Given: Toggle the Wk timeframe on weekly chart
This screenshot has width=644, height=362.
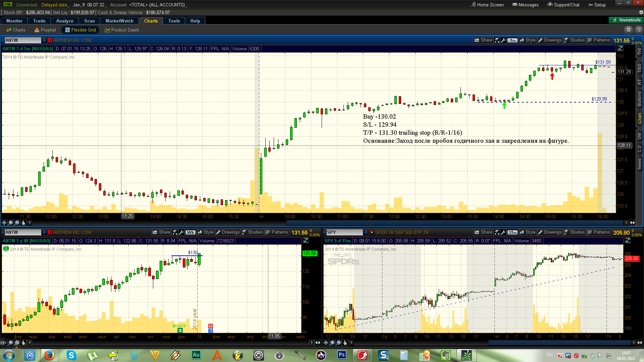Looking at the screenshot, I should tap(190, 232).
